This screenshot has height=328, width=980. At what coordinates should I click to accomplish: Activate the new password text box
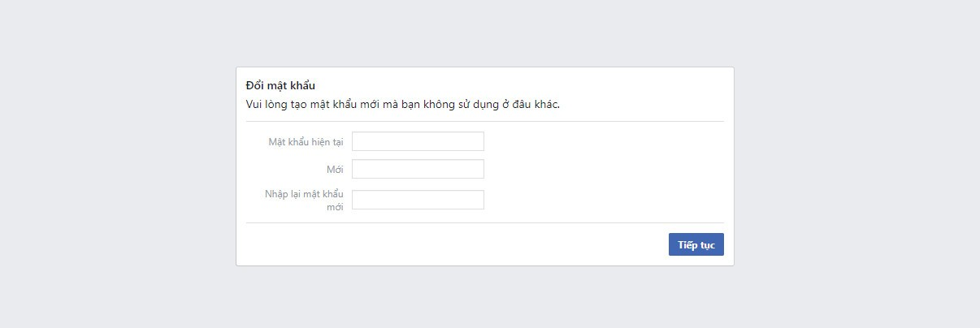[418, 169]
